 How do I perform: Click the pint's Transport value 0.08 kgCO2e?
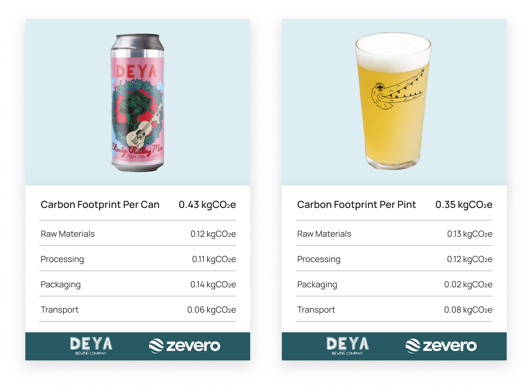[x=468, y=310]
